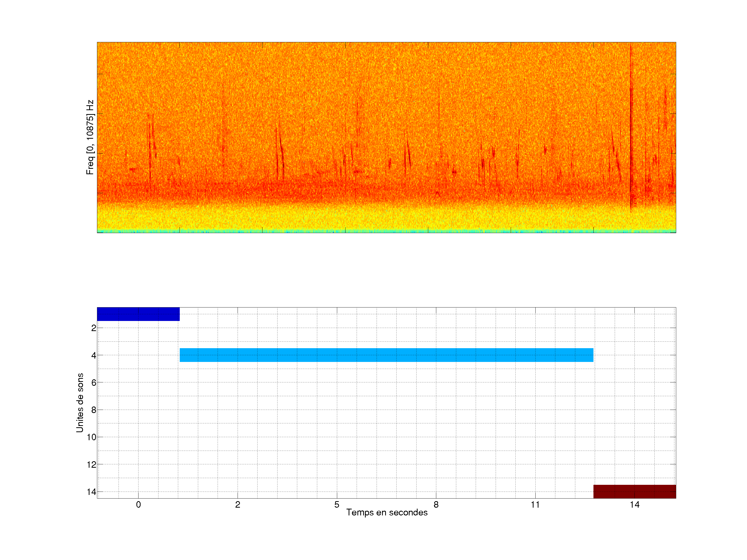Click the tall dark vertical streak in spectrogram
747x560 pixels.
631,128
